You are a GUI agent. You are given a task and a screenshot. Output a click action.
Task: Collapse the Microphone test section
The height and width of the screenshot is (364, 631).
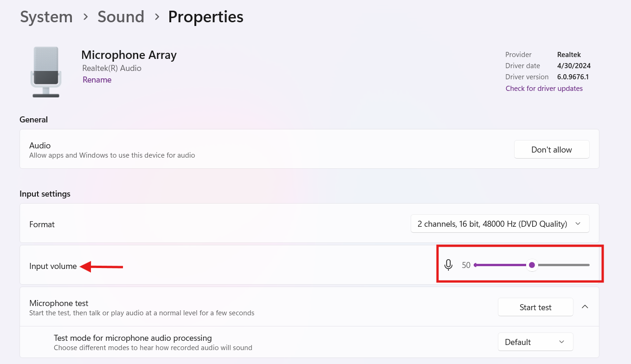click(585, 307)
